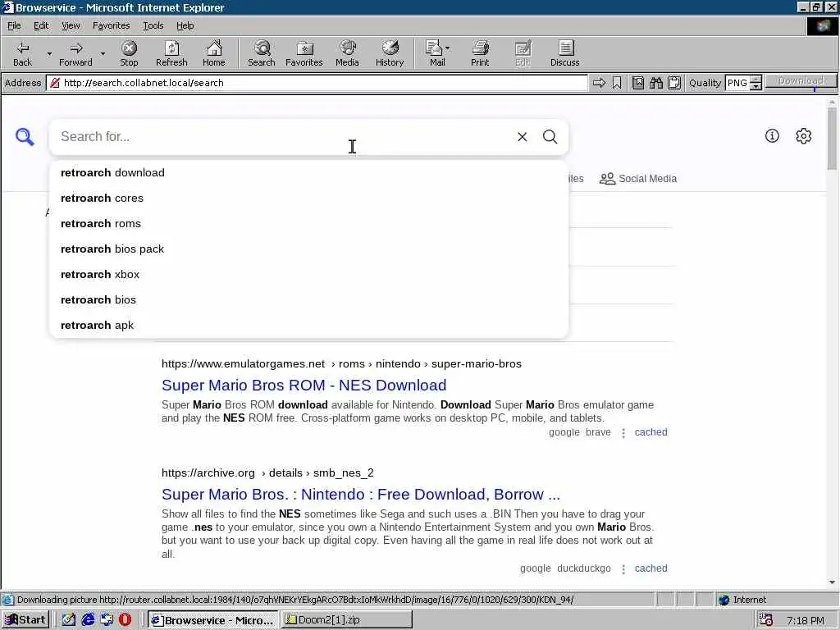Click the Mail toolbar button
The height and width of the screenshot is (630, 840).
(x=436, y=53)
